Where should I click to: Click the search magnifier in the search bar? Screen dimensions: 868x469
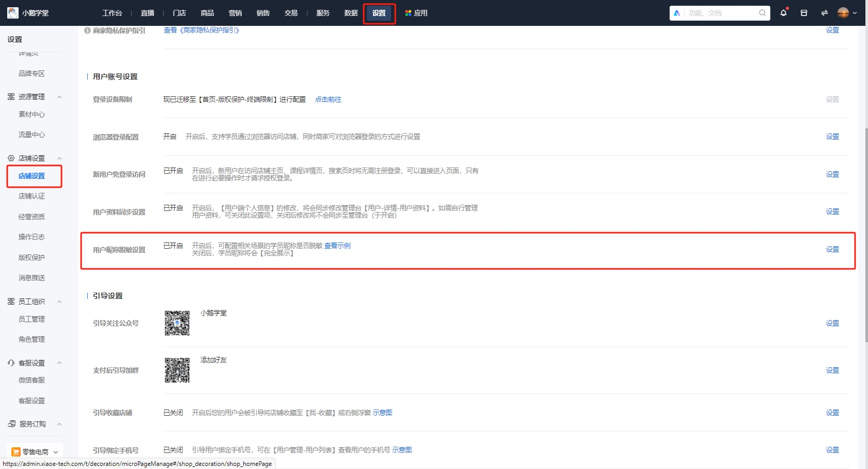(762, 12)
